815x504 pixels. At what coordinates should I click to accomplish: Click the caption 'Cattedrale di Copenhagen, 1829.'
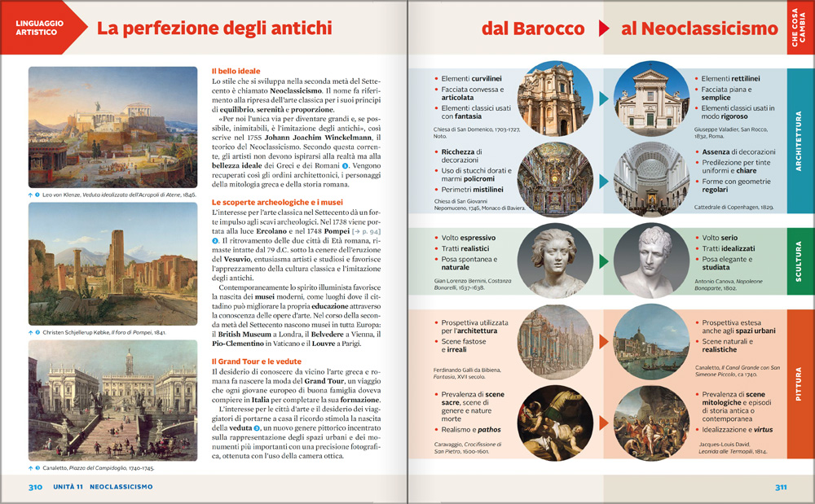[x=734, y=207]
